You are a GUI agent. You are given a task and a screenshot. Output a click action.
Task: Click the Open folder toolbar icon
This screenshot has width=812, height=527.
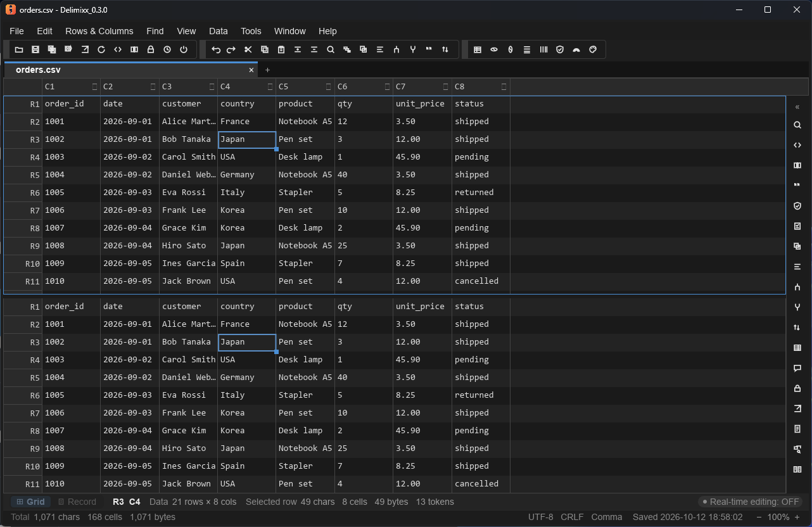click(x=19, y=49)
